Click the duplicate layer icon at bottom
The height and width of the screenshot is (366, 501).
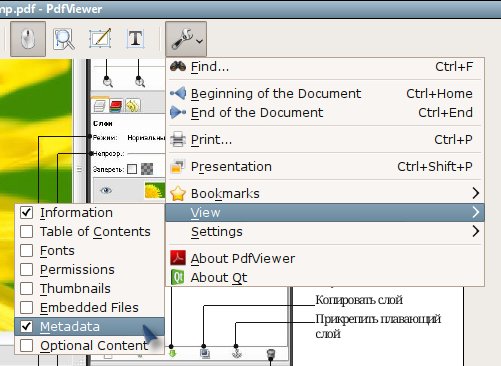point(205,353)
